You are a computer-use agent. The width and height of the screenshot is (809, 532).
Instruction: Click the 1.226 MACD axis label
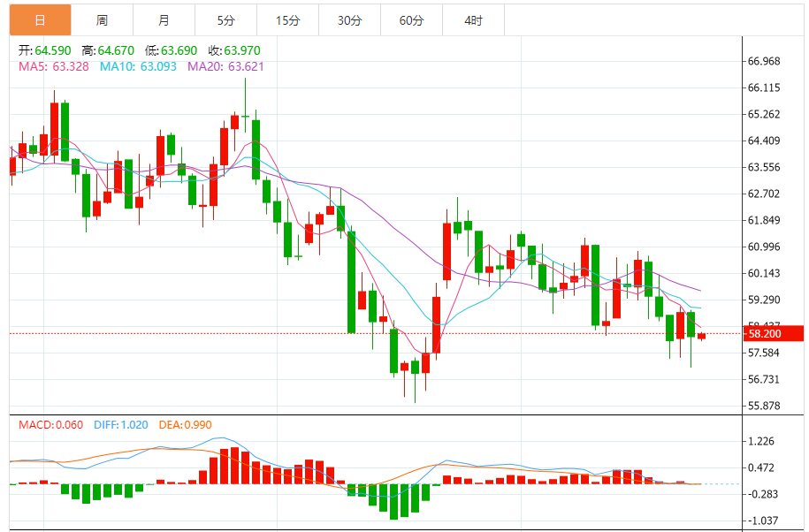tap(761, 441)
